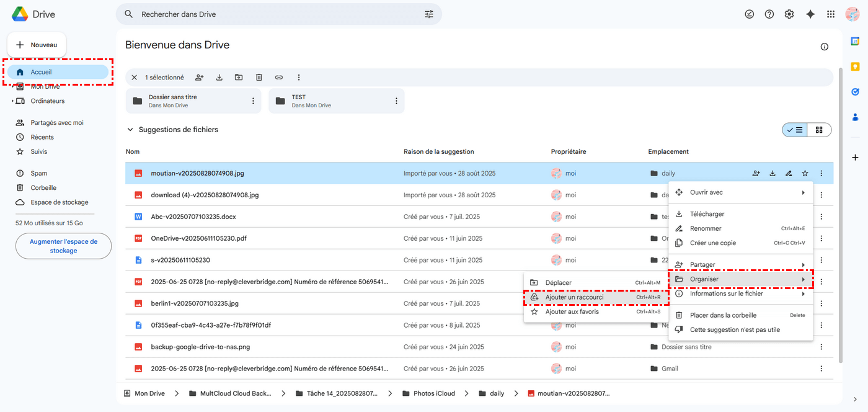Click Augmenter l'espace de stockage button
The height and width of the screenshot is (412, 868).
(x=63, y=246)
